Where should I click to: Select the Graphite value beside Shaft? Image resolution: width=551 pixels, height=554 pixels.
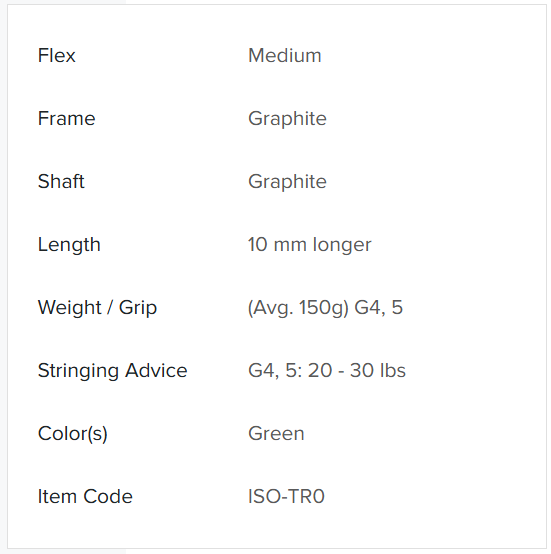(x=287, y=182)
